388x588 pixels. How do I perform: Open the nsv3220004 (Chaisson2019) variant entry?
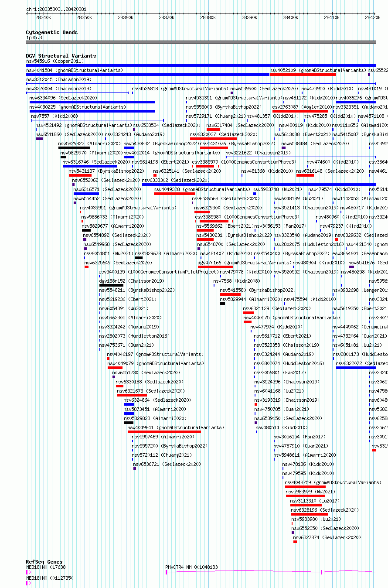tap(59, 89)
